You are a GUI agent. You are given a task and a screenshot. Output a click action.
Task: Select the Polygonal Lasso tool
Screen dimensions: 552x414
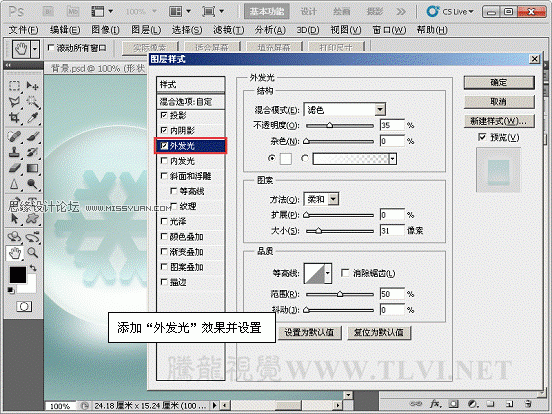pyautogui.click(x=14, y=102)
